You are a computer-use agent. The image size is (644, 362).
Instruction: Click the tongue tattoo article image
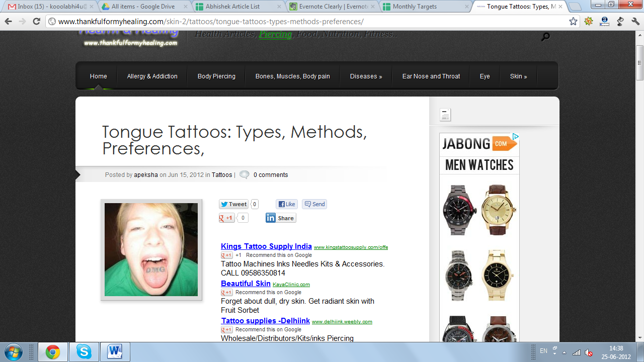coord(151,250)
